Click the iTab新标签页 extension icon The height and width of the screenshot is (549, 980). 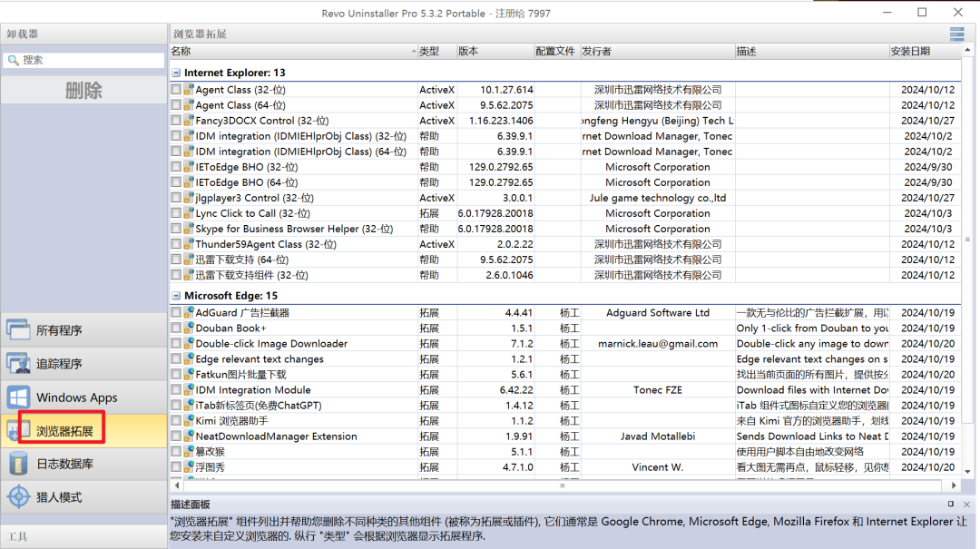[x=189, y=406]
